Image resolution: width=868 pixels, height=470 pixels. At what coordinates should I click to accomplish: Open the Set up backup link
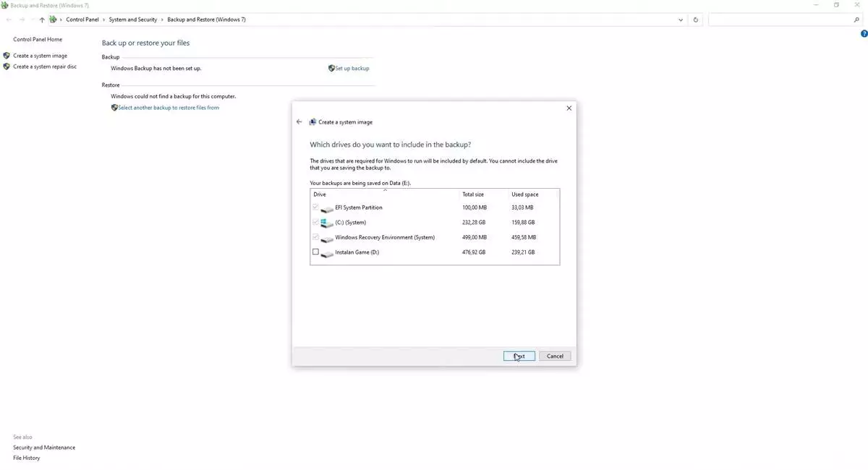[x=352, y=68]
